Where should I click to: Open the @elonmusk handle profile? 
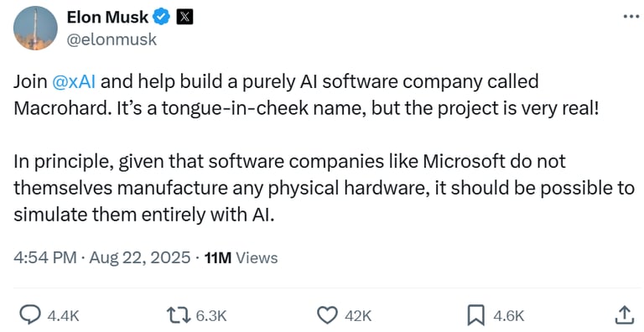pos(112,39)
